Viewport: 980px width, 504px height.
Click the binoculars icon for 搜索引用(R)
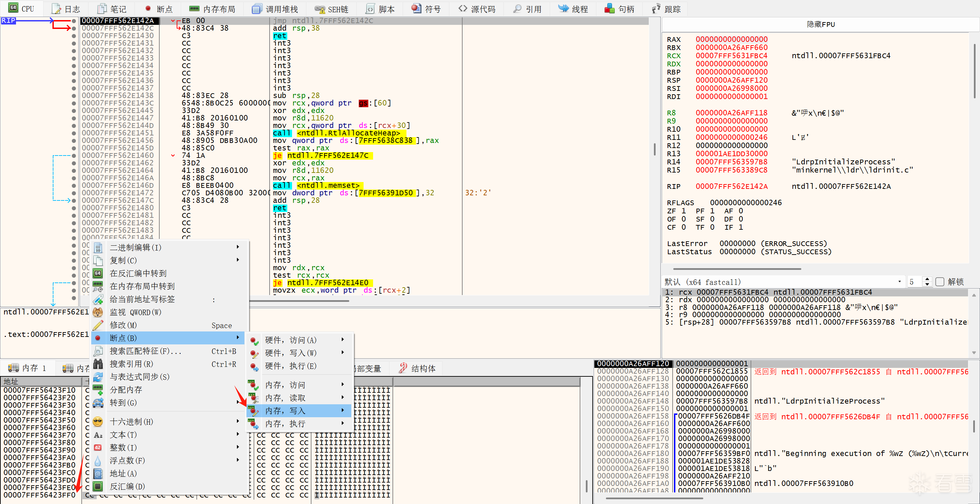point(98,364)
